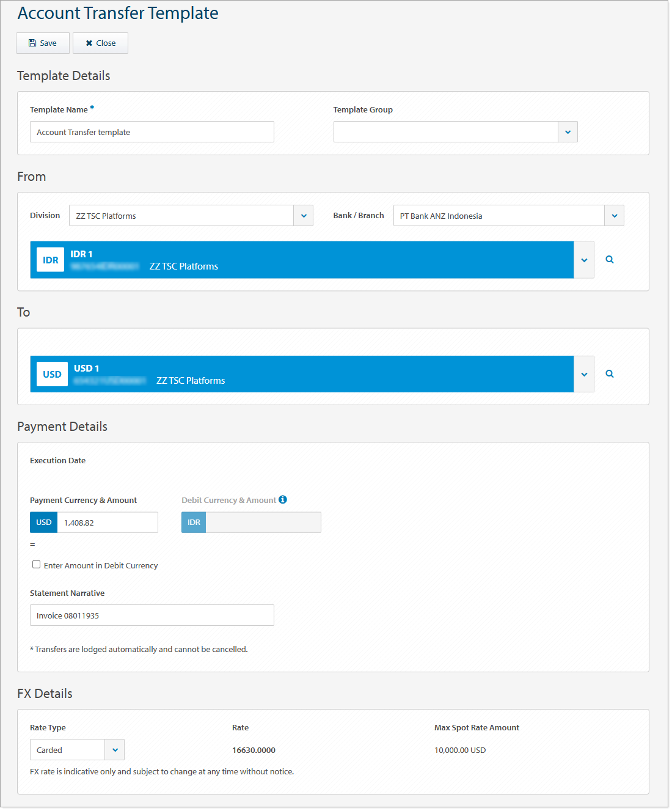Click the magnifier icon next to USD 1 account

[x=609, y=373]
